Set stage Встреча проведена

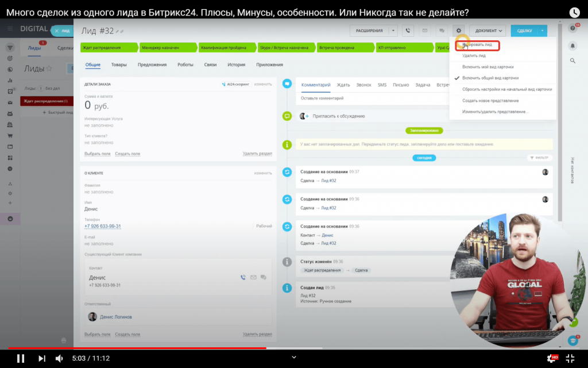click(345, 48)
